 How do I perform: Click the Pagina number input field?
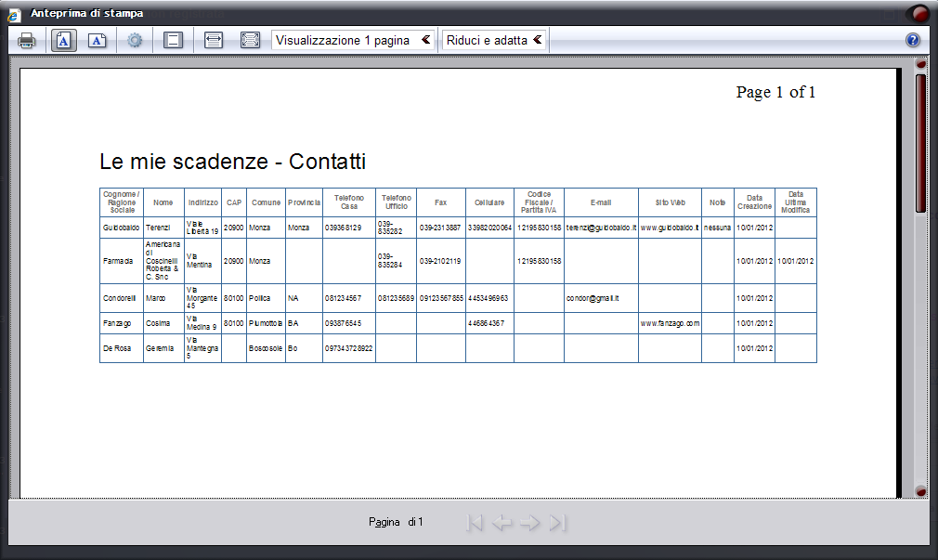tap(404, 522)
